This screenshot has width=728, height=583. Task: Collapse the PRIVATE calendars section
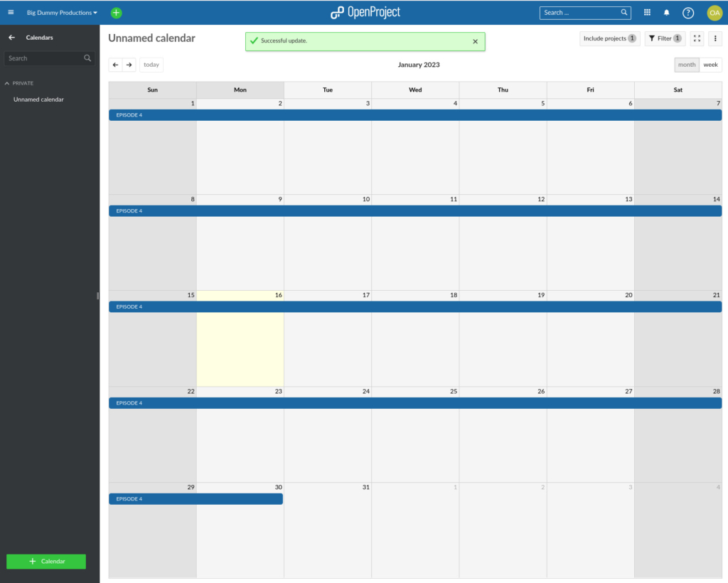pyautogui.click(x=19, y=82)
